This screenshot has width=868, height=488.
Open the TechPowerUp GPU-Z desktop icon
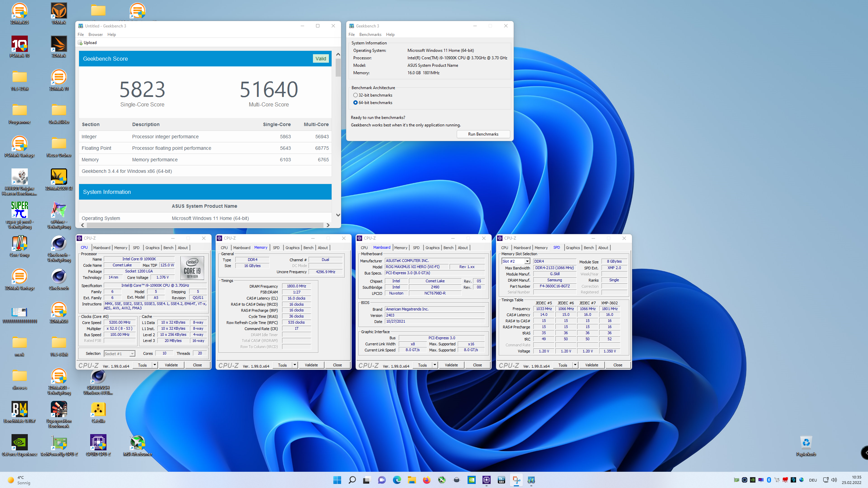coord(59,445)
